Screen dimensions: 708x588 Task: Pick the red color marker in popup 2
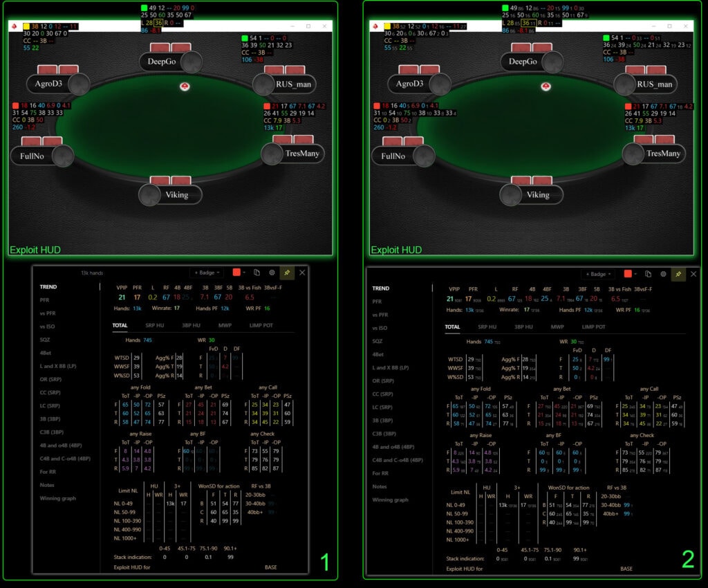click(x=628, y=273)
